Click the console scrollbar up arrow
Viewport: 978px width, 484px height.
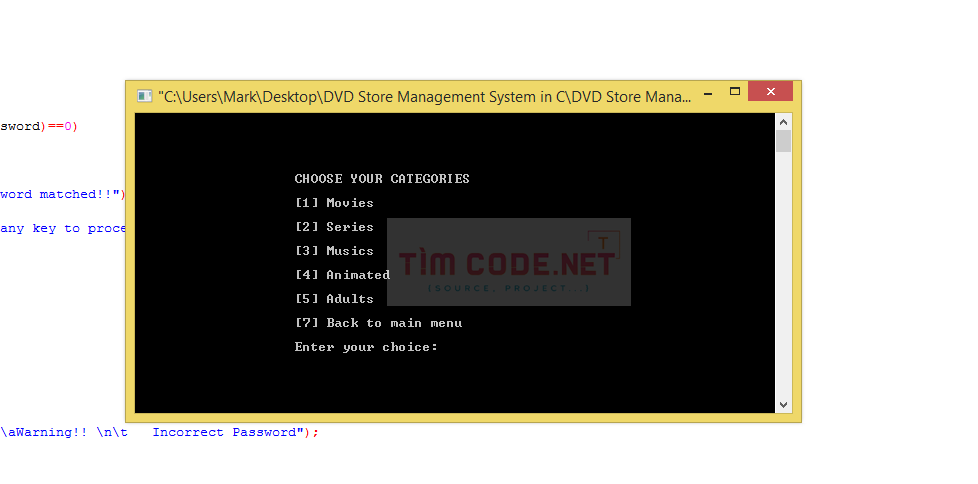783,121
